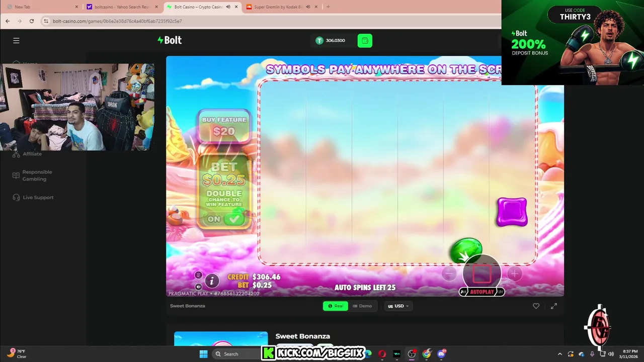The image size is (644, 362).
Task: Mute the Super Gremlin tab audio
Action: (308, 7)
